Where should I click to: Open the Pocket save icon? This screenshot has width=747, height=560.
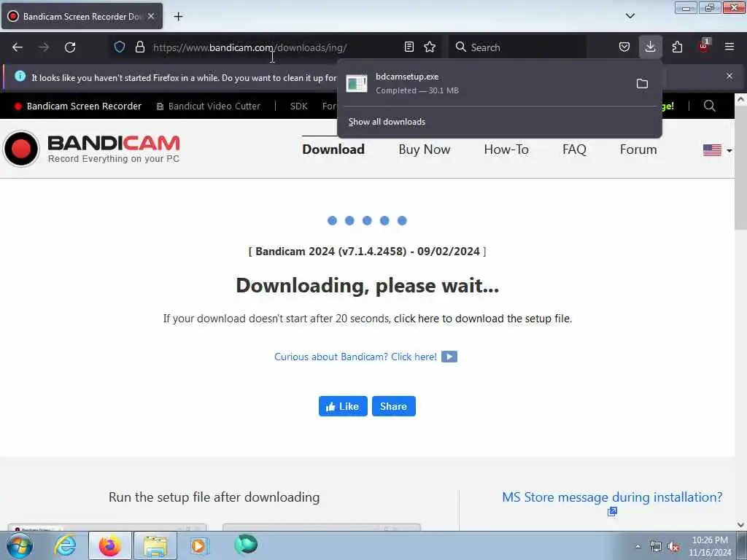(624, 47)
